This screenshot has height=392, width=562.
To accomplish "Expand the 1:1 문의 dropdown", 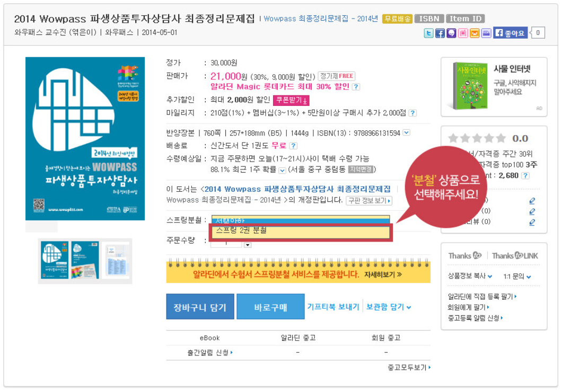I will (x=517, y=276).
